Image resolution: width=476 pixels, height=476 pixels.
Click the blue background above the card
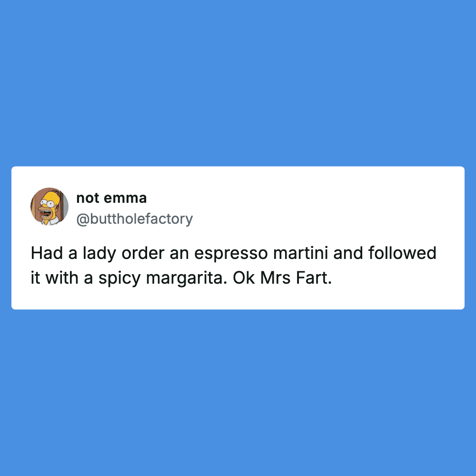pyautogui.click(x=238, y=82)
